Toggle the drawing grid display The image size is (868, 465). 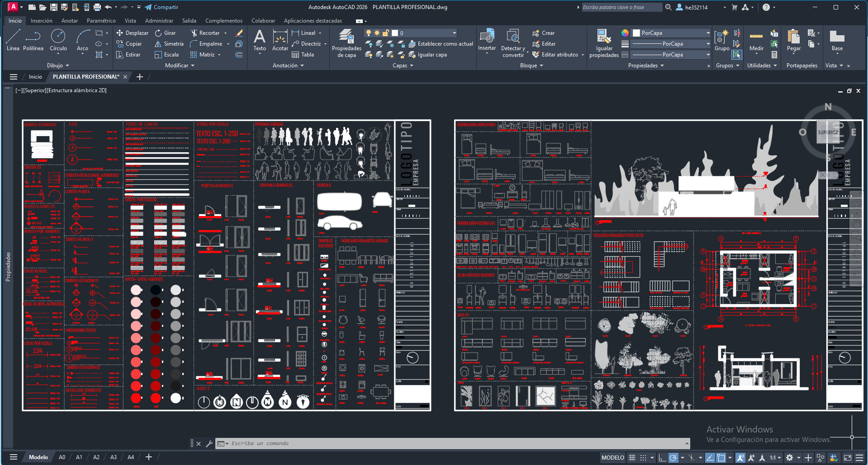pos(632,458)
